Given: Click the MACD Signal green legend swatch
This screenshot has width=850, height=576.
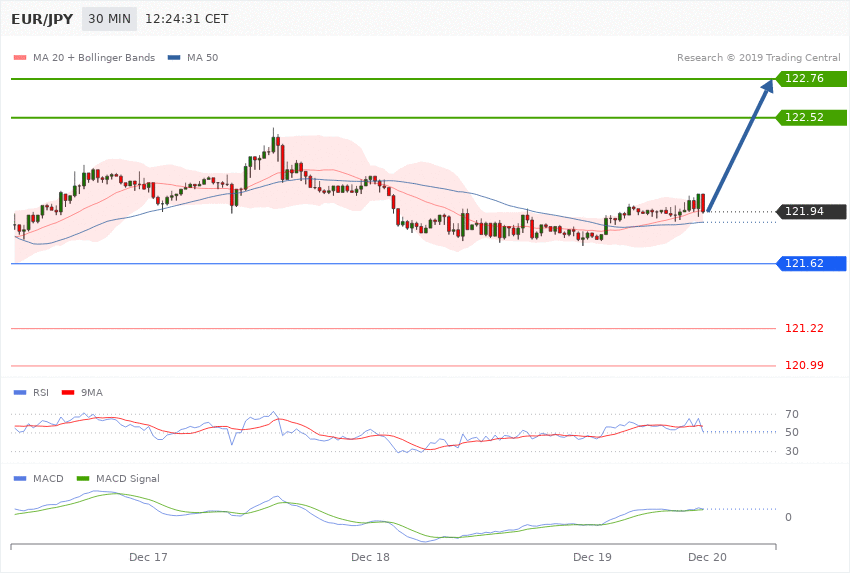Looking at the screenshot, I should 83,479.
